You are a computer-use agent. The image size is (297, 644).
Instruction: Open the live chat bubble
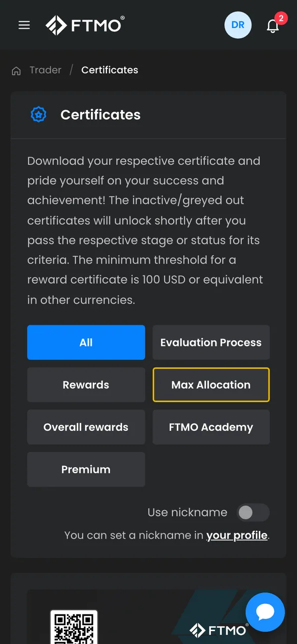pyautogui.click(x=265, y=613)
